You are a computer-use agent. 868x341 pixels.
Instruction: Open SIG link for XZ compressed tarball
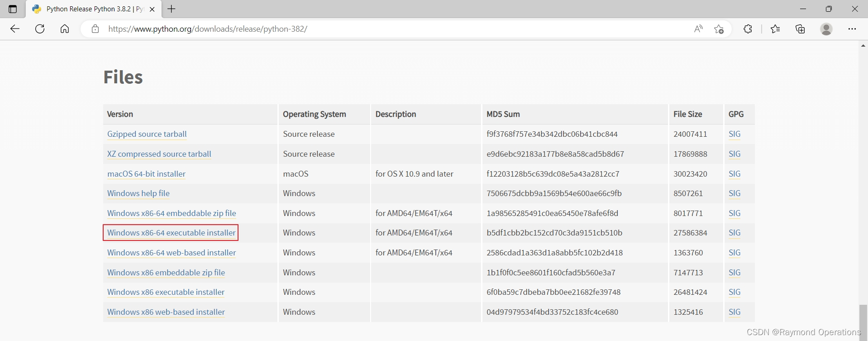click(734, 154)
